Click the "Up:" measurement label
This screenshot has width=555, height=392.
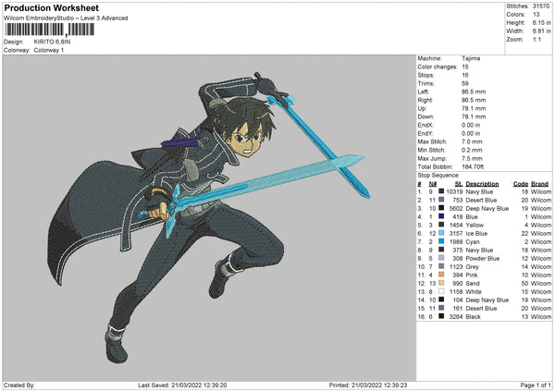(x=422, y=108)
